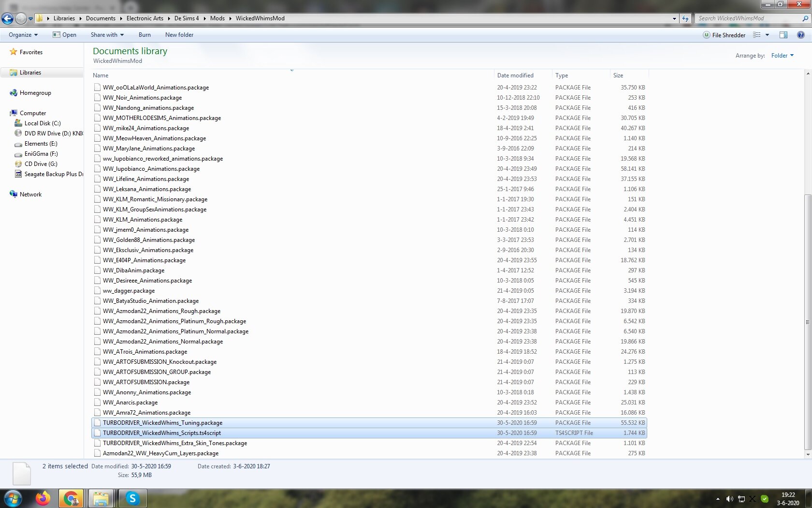
Task: Open the Recent Pages dropdown arrow
Action: pos(30,19)
